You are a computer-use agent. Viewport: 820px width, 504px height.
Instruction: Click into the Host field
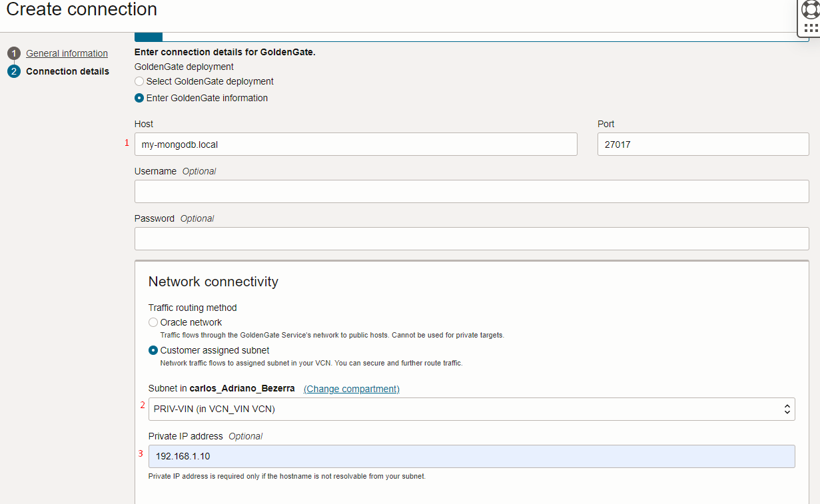point(356,144)
